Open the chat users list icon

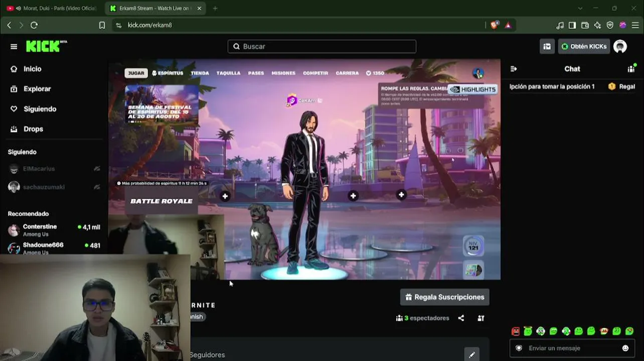[x=631, y=69]
